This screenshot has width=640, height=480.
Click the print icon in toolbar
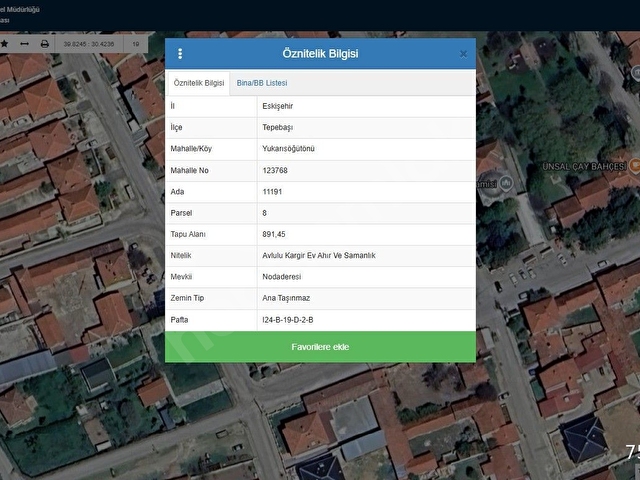(44, 44)
